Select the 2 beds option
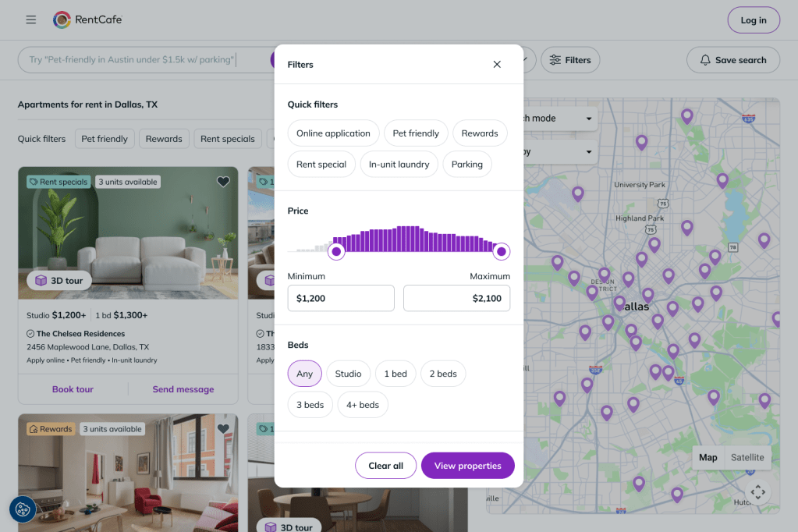The image size is (798, 532). tap(443, 374)
